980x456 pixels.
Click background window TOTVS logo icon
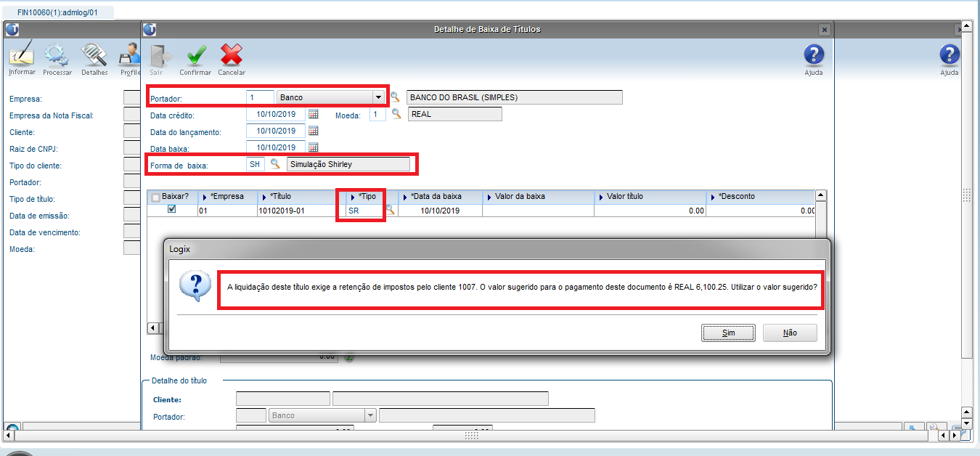click(x=12, y=29)
